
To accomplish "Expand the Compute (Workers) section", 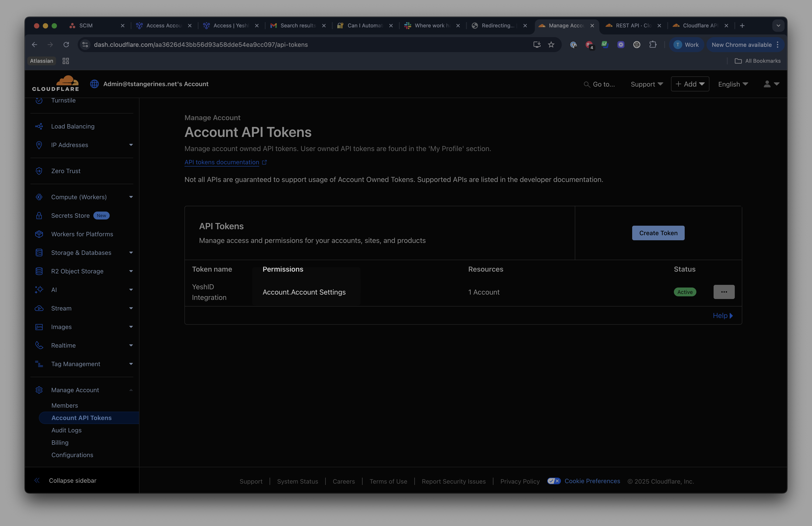I will point(131,197).
